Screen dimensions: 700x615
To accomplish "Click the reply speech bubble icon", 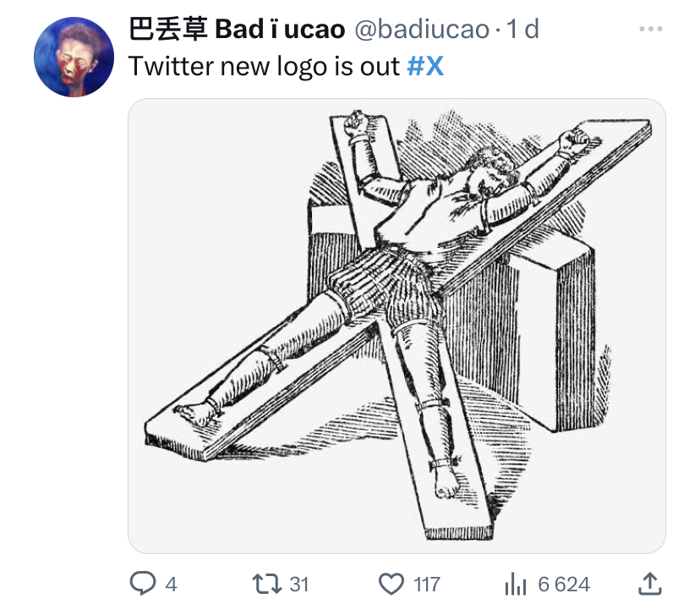I will [143, 584].
